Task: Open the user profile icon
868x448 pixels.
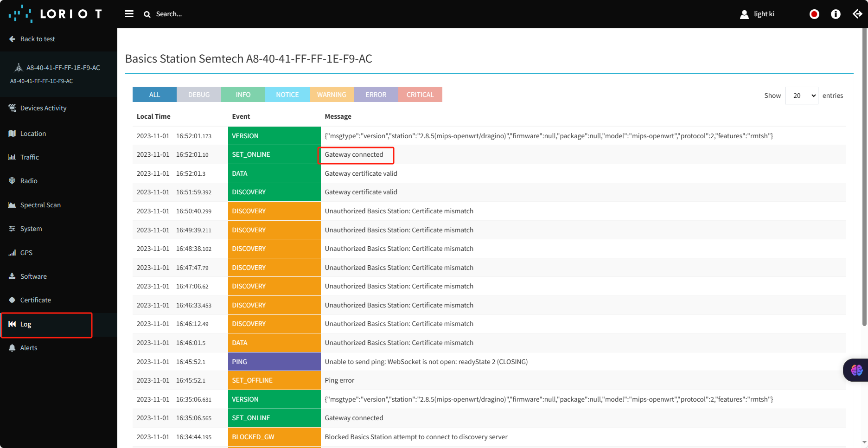Action: point(744,14)
